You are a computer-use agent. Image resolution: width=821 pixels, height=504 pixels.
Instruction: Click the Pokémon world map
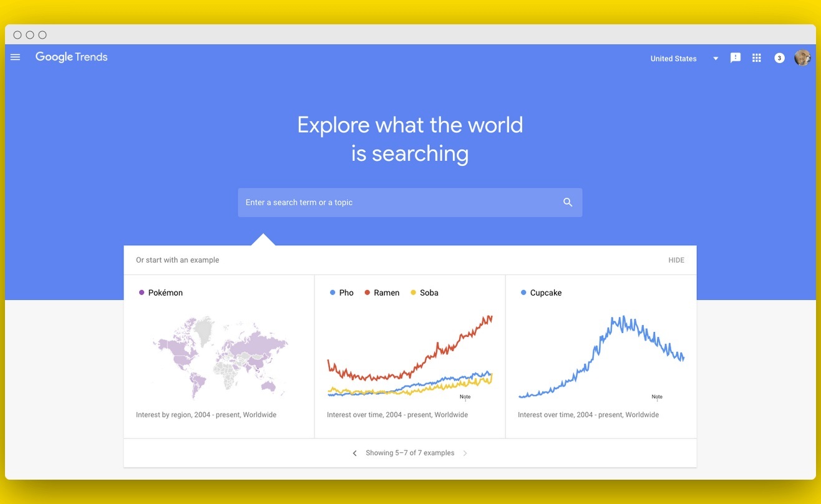coord(220,357)
